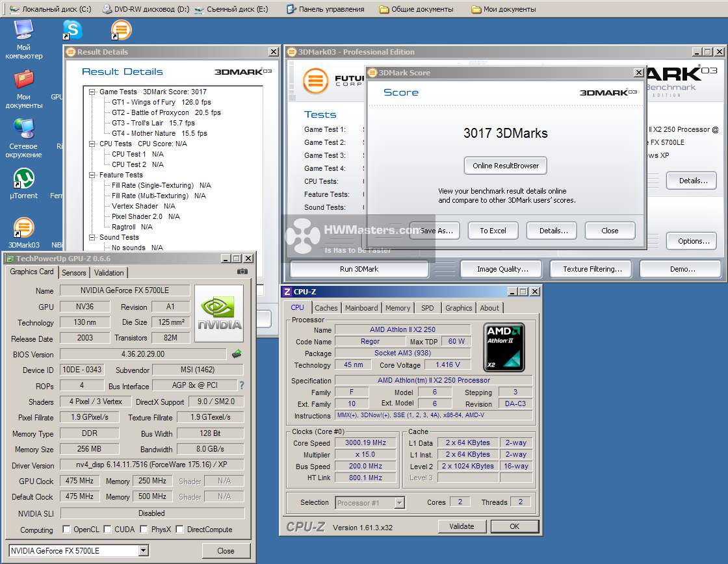Viewport: 728px width, 564px height.
Task: Select the 'Pixel Shader 2.0' result row
Action: [146, 216]
